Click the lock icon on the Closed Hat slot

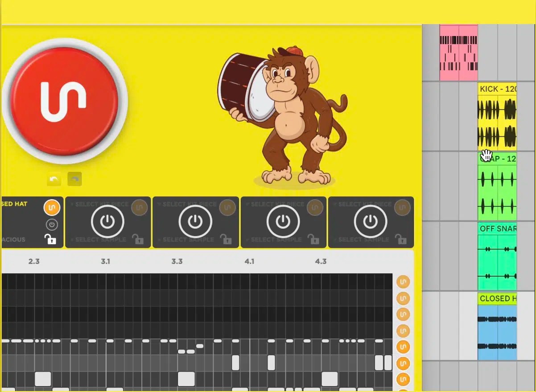52,240
